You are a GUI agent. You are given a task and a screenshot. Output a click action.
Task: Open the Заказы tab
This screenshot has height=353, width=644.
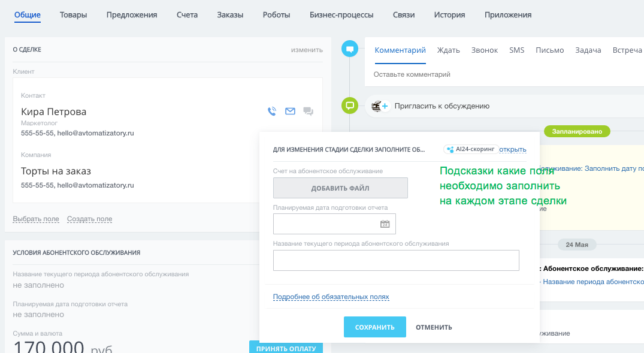click(x=230, y=15)
